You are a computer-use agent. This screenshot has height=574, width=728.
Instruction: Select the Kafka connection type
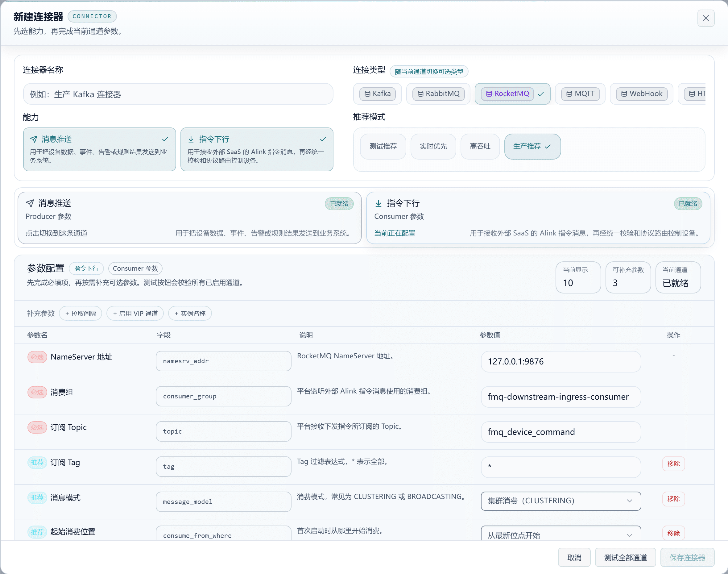tap(377, 94)
